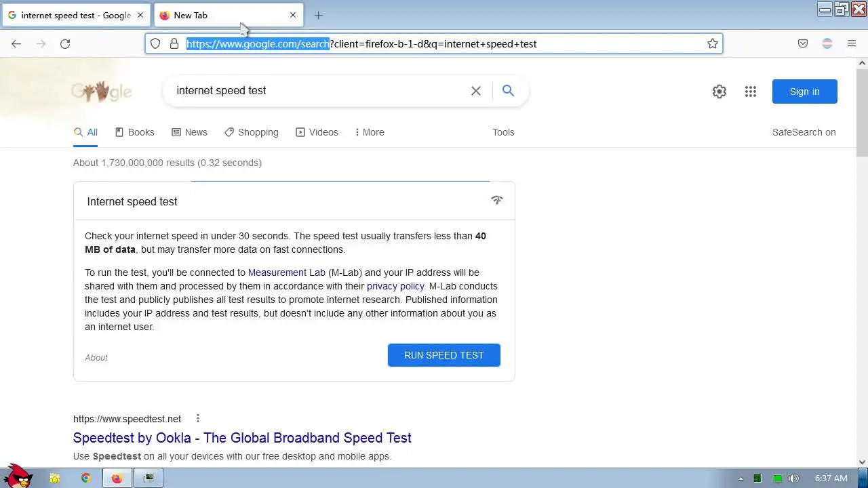This screenshot has height=488, width=868.
Task: Switch to internet speed test Google tab
Action: point(75,15)
